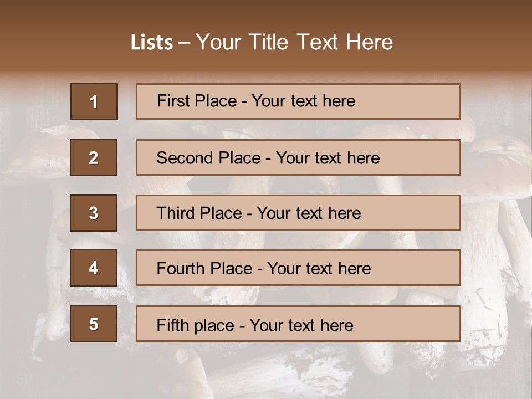The width and height of the screenshot is (532, 399).
Task: Select 'Your text here' after Second Place
Action: coord(328,158)
